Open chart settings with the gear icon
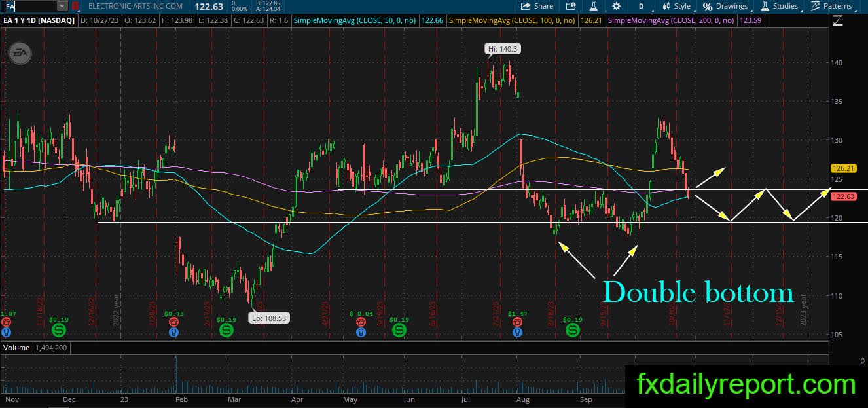The width and height of the screenshot is (868, 408). click(616, 6)
